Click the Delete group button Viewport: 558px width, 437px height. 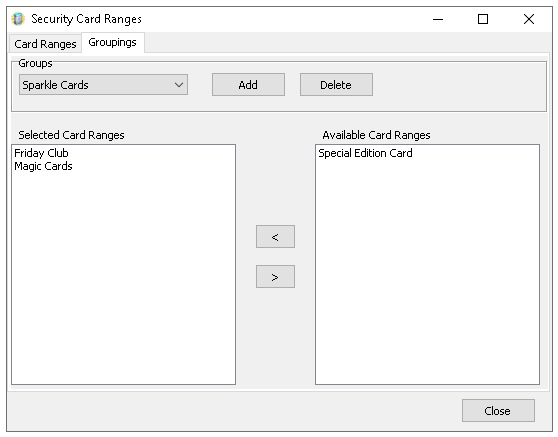coord(336,85)
